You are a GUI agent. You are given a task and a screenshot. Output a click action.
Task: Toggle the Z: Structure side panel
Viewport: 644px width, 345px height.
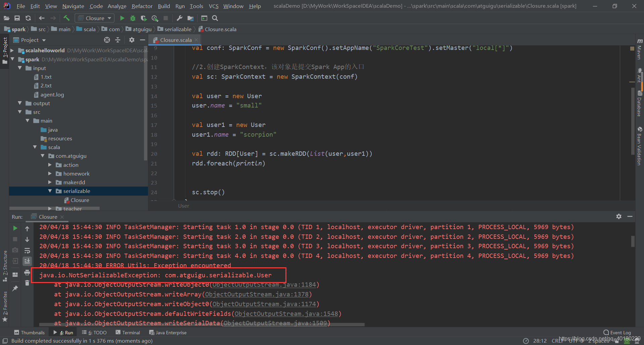5,266
